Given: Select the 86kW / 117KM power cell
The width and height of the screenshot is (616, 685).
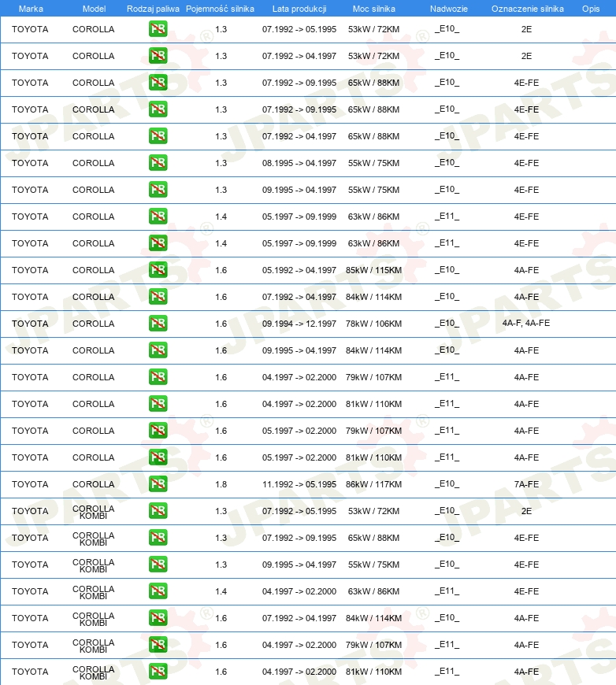Looking at the screenshot, I should 373,484.
